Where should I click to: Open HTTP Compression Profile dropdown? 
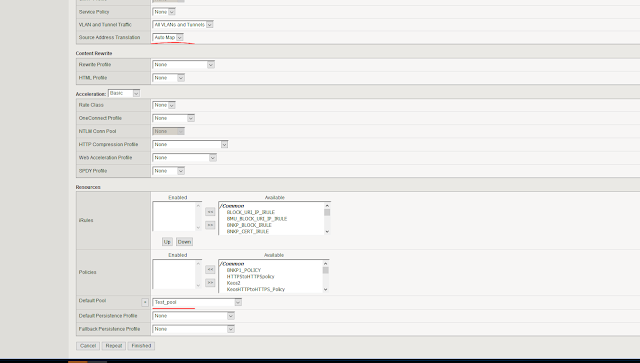point(190,145)
